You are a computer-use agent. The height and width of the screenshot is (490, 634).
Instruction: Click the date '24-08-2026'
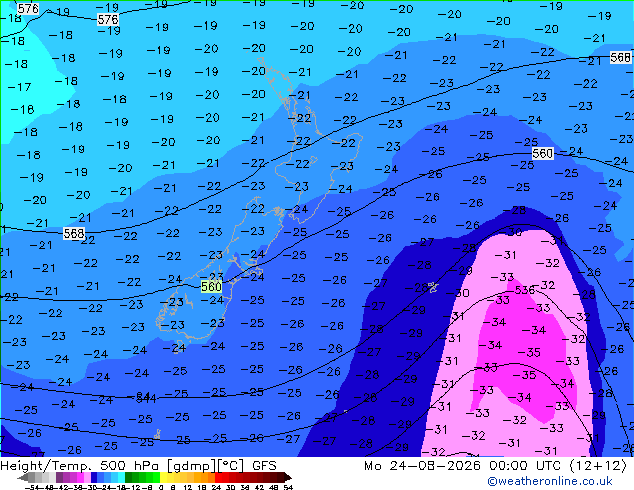tap(435, 466)
